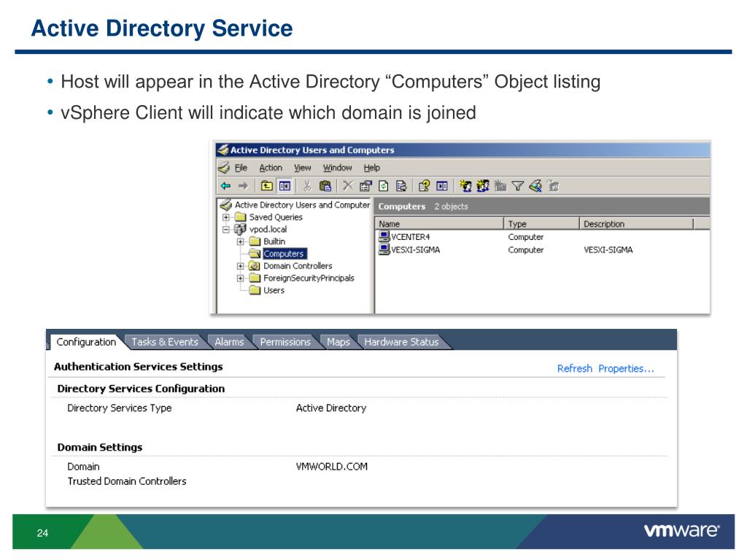Click the Refresh link
The width and height of the screenshot is (747, 560).
pyautogui.click(x=575, y=368)
